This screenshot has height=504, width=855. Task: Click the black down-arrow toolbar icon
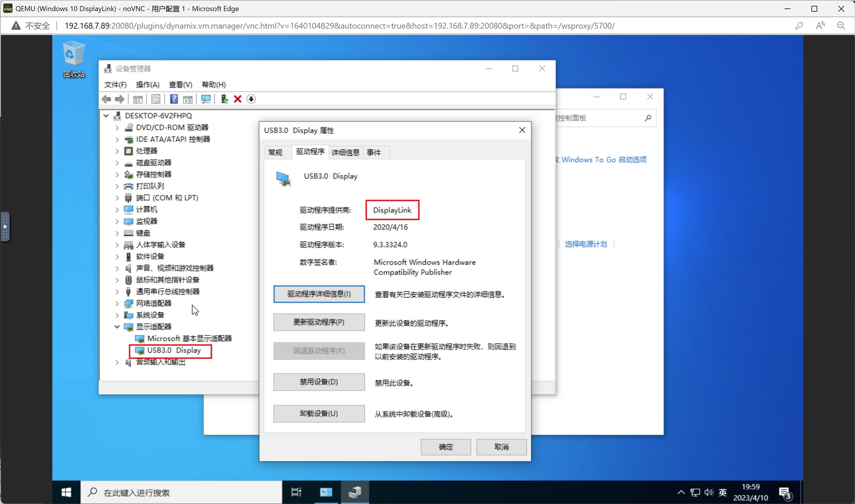tap(251, 99)
